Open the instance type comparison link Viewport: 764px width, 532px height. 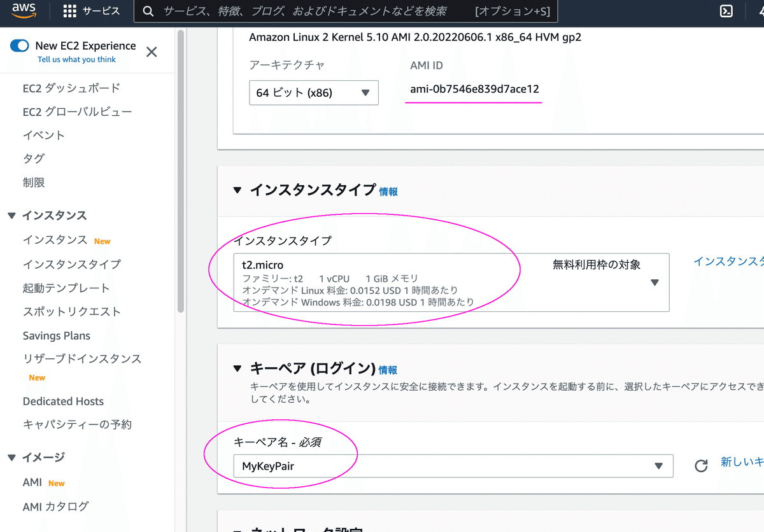(x=728, y=262)
